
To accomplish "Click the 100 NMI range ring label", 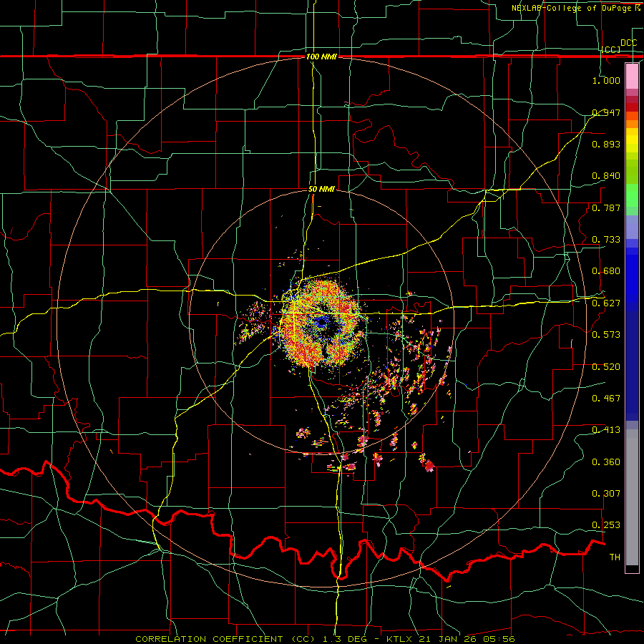I will [321, 57].
